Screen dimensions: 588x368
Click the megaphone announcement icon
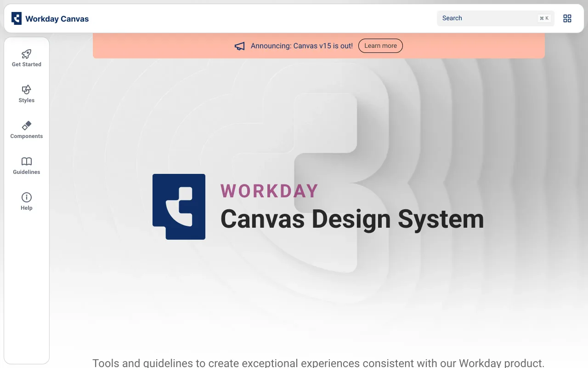click(240, 46)
